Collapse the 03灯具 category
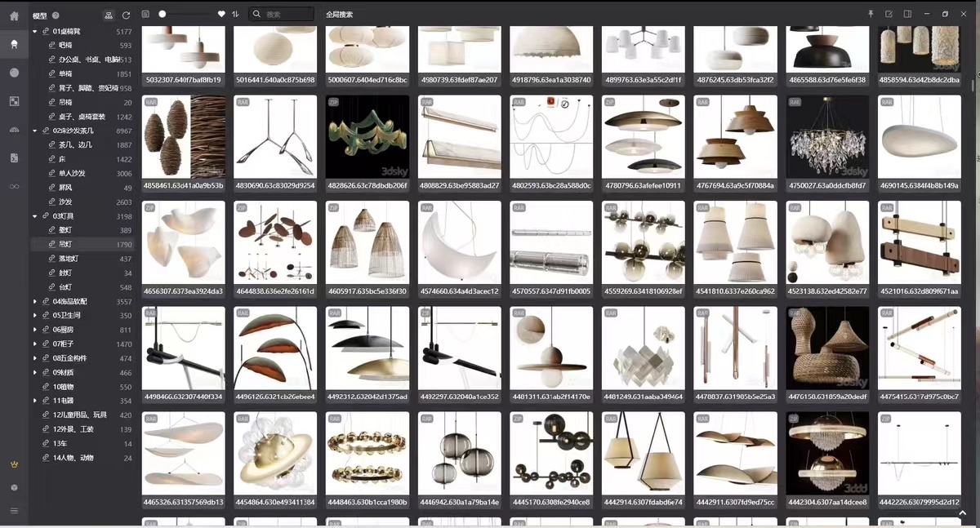980x528 pixels. 35,216
